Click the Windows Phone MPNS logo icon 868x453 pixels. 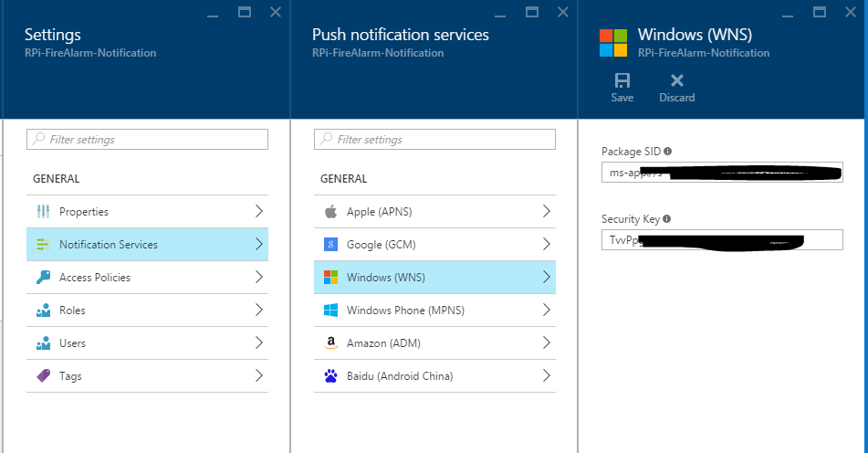coord(330,311)
